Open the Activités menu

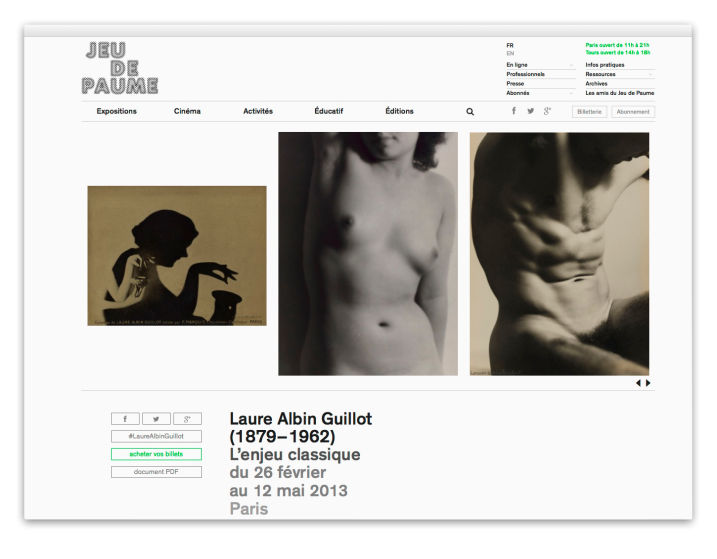pyautogui.click(x=258, y=111)
